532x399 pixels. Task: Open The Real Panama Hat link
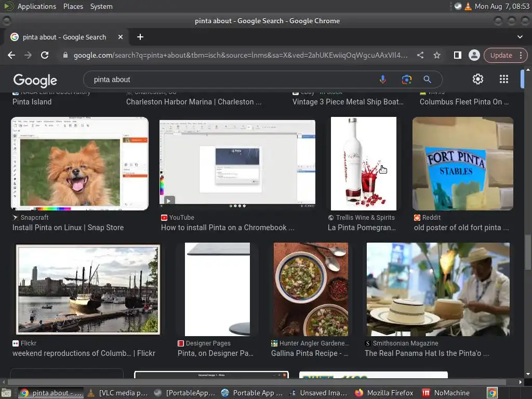pyautogui.click(x=427, y=353)
